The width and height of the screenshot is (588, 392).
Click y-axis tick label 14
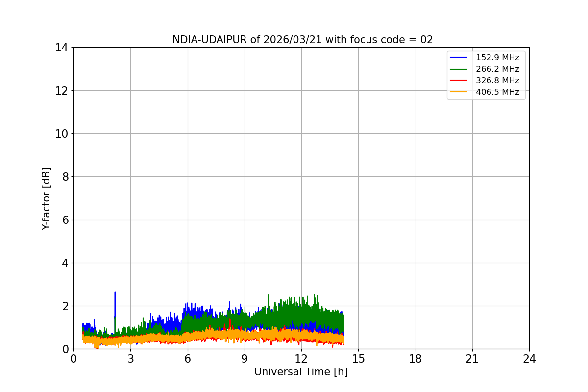tap(61, 48)
